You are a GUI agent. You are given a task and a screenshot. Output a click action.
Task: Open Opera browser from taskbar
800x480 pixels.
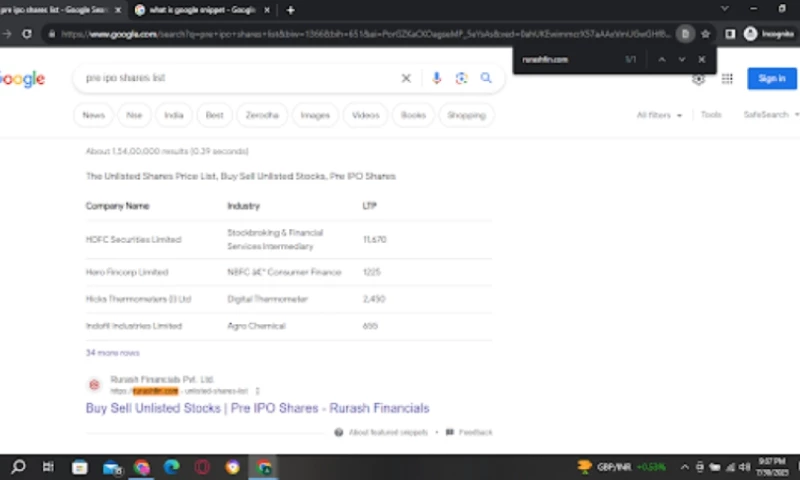(x=202, y=467)
